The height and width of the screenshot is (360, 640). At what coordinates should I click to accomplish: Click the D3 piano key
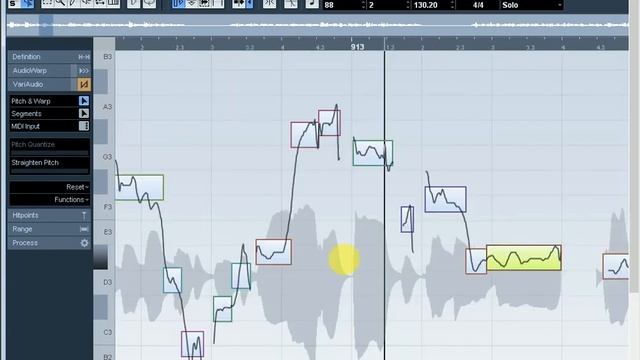(105, 282)
